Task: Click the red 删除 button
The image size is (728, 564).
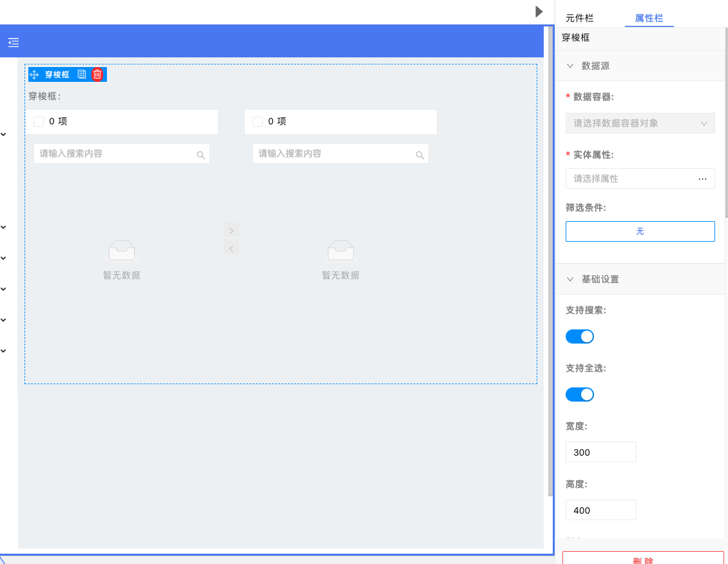Action: coord(643,558)
